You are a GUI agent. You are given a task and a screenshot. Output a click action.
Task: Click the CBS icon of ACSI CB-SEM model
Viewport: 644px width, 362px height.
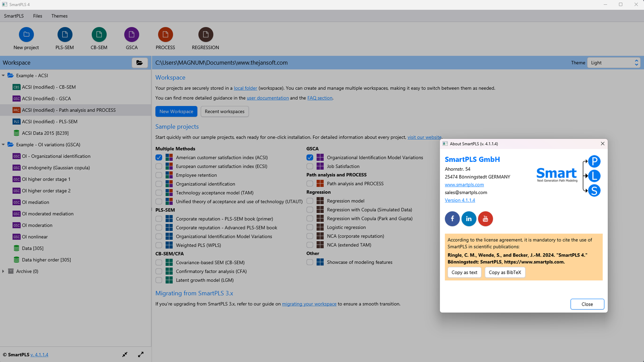pyautogui.click(x=17, y=87)
